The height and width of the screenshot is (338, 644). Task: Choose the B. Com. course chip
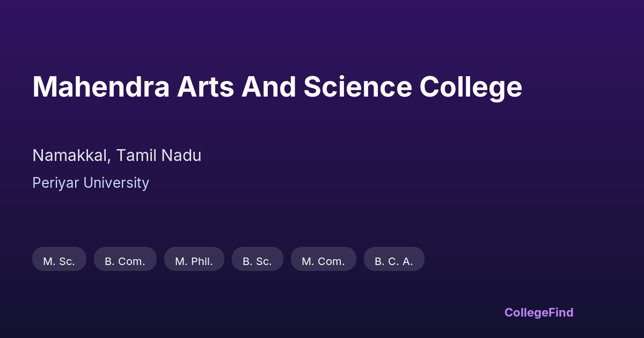tap(125, 261)
